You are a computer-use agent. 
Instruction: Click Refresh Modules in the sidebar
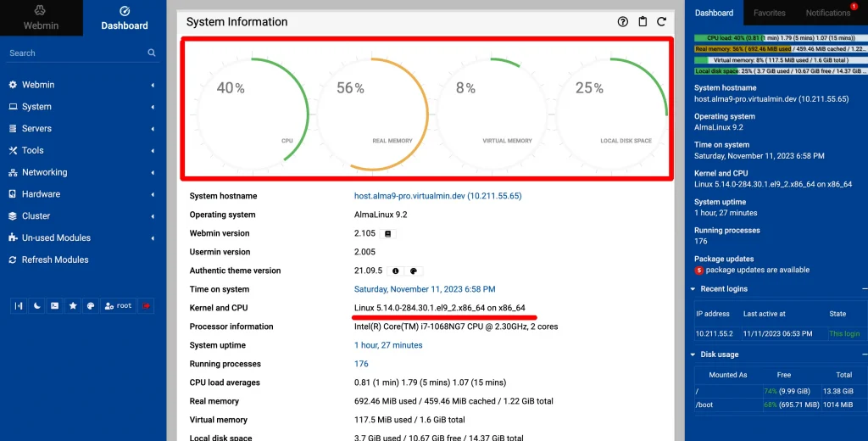pos(55,260)
